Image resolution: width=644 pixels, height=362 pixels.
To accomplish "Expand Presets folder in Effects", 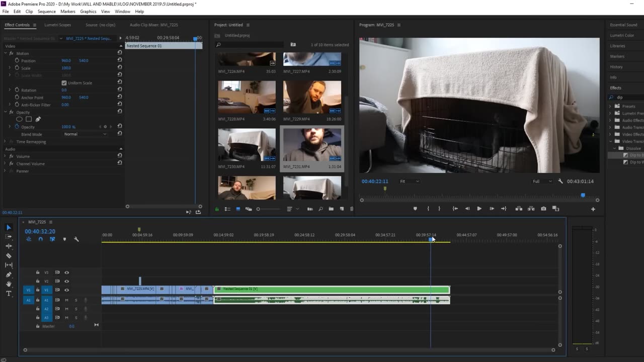I will (x=610, y=106).
